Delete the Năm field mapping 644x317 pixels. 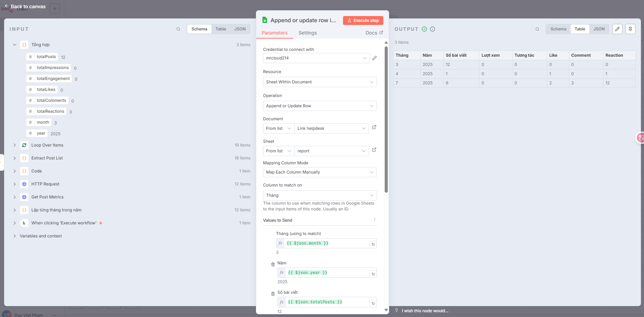point(273,264)
